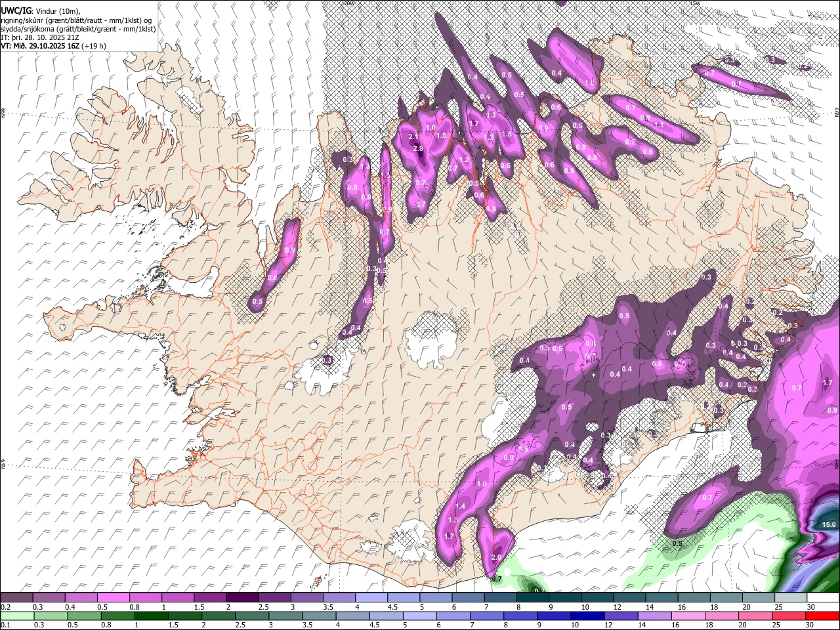Click the darkest purple 0.2 swatch in the snow legend
840x630 pixels.
(x=17, y=598)
